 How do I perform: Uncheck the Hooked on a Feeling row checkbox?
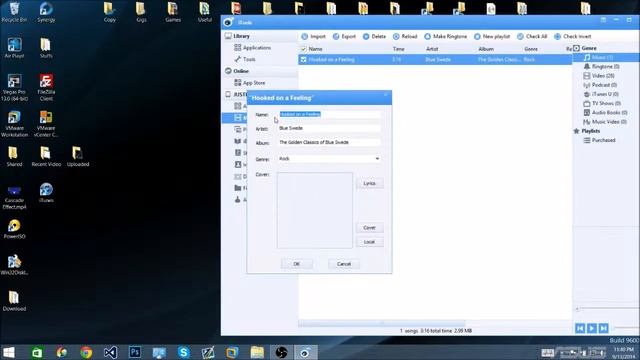tap(303, 60)
